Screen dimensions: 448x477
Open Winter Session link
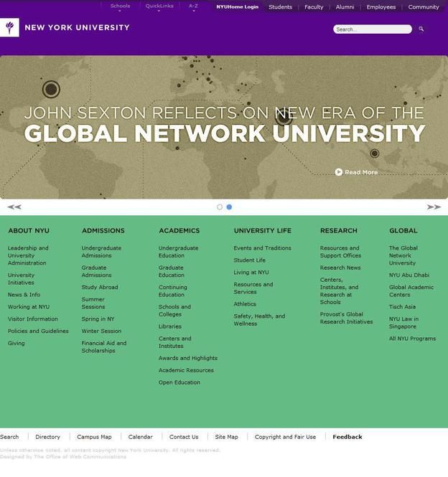[x=101, y=331]
